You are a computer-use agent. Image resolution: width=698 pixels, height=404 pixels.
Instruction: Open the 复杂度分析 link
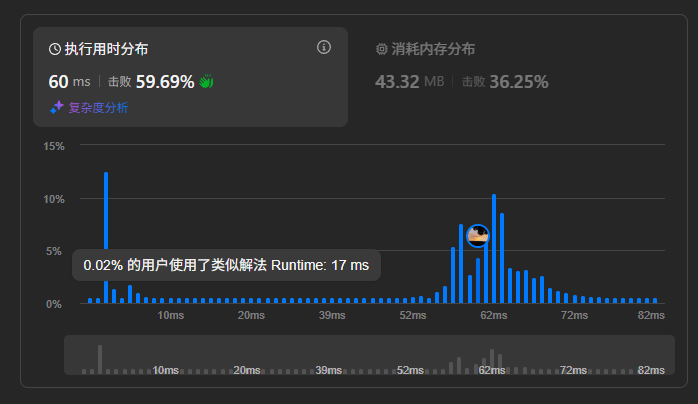pos(98,108)
